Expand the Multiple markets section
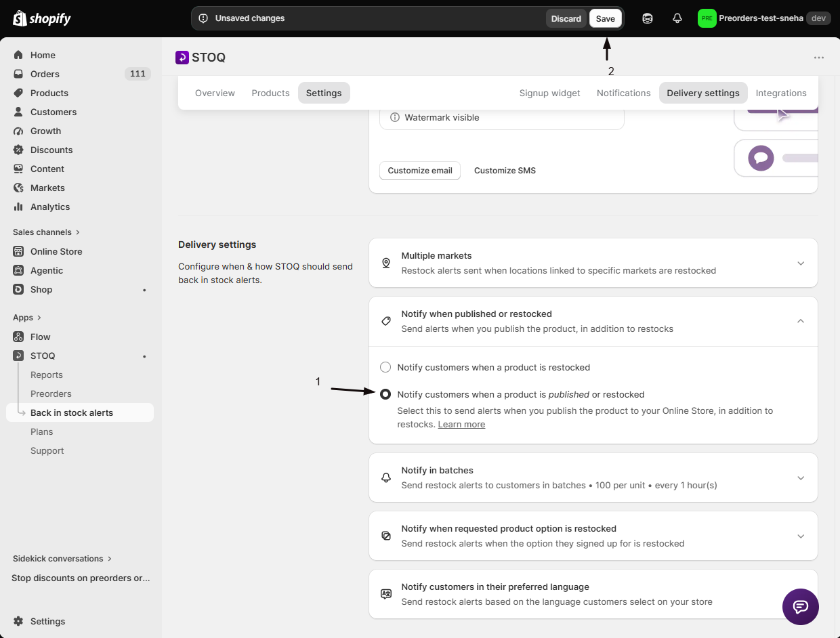 tap(801, 263)
